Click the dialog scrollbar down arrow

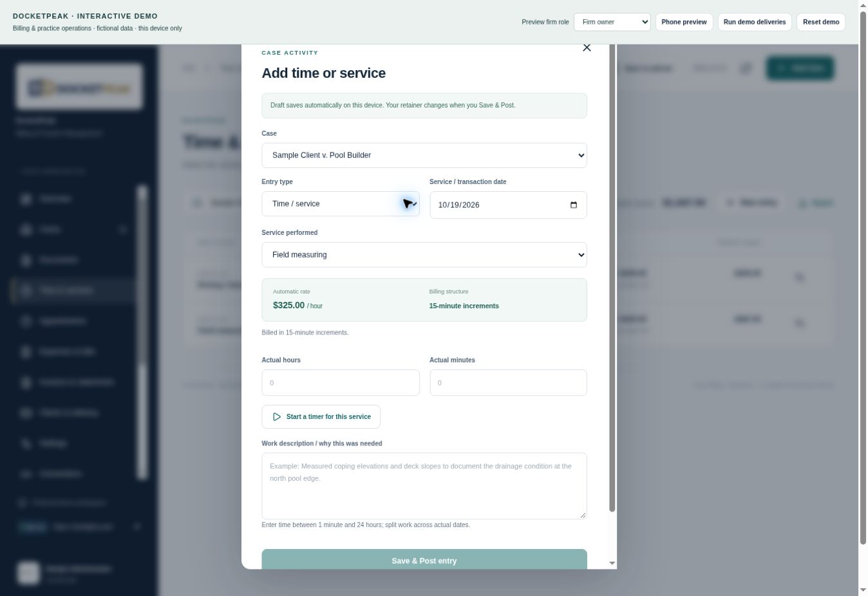(x=612, y=563)
